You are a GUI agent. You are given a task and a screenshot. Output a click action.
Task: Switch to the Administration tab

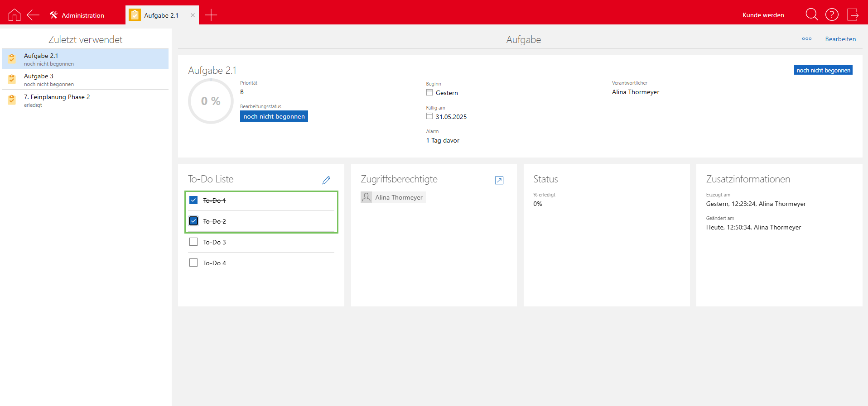coord(77,15)
